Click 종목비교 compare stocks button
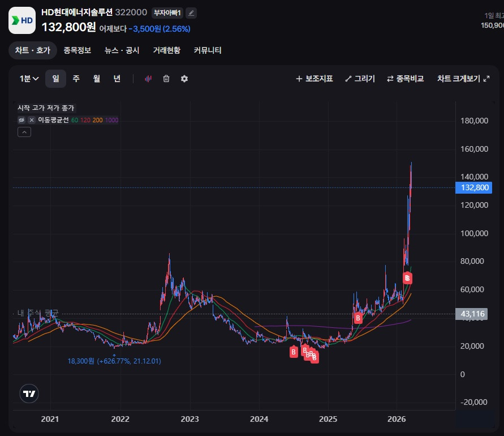 [x=405, y=79]
